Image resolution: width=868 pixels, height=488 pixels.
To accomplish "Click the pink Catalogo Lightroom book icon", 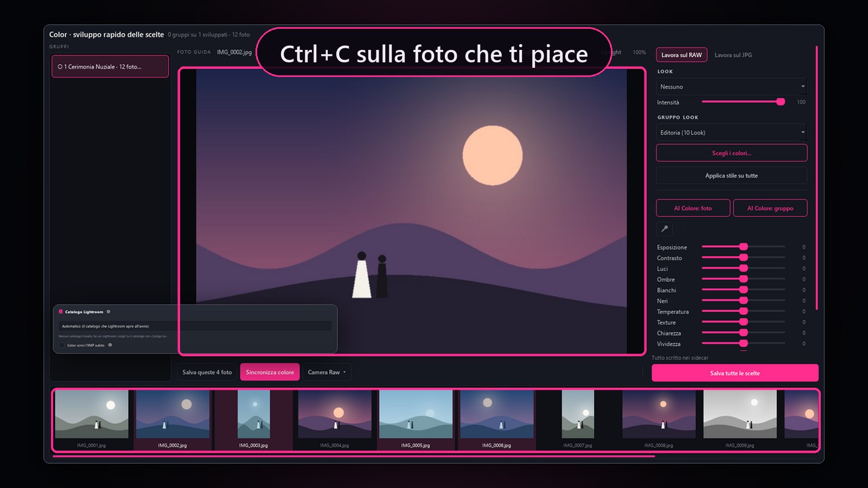I will (61, 312).
